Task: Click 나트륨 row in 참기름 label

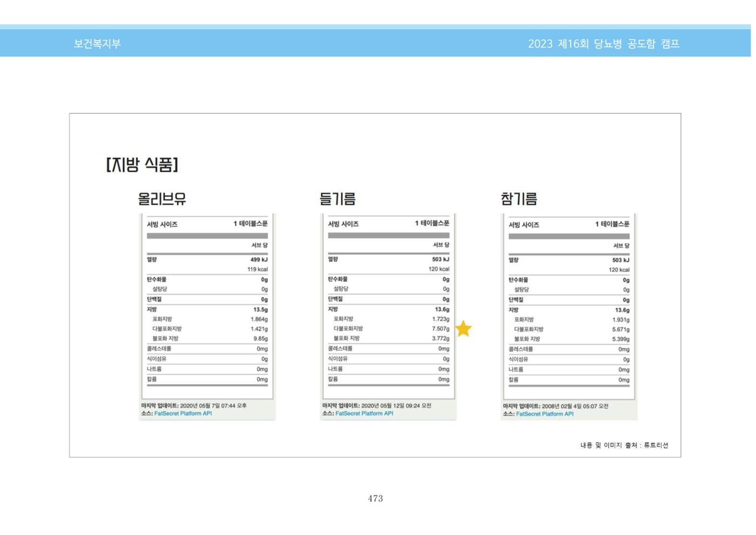Action: click(569, 370)
